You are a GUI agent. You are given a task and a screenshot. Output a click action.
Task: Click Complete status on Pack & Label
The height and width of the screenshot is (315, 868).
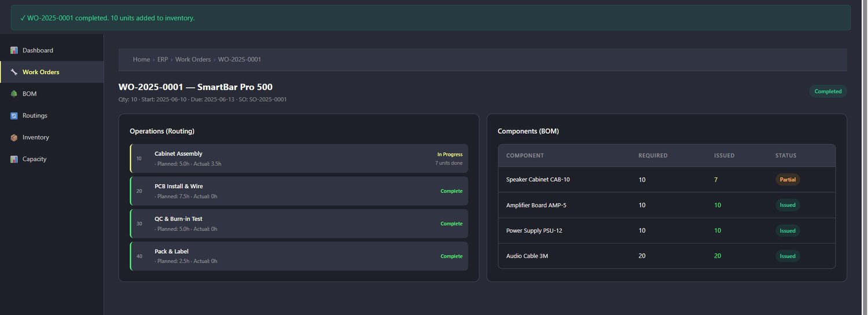tap(451, 256)
